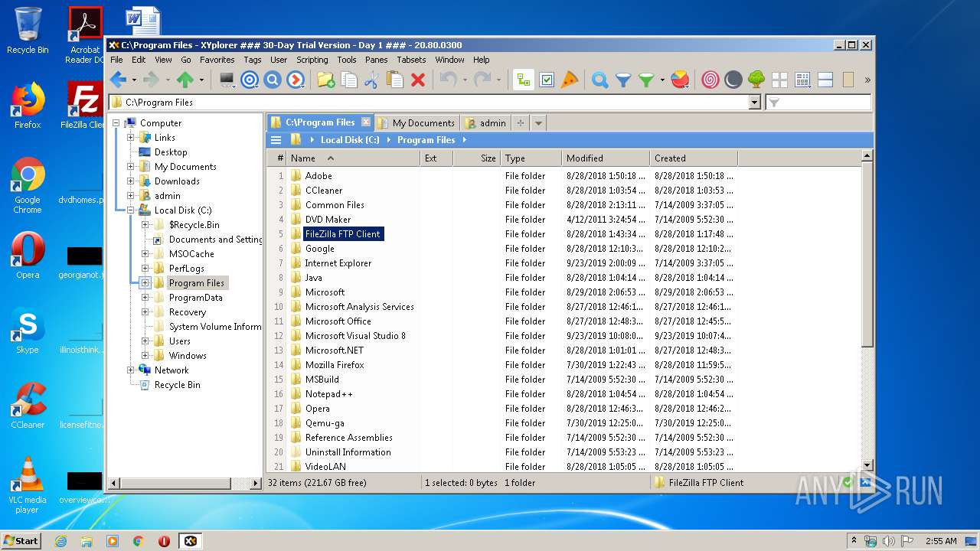This screenshot has height=551, width=980.
Task: Open the address bar dropdown arrow
Action: [755, 103]
